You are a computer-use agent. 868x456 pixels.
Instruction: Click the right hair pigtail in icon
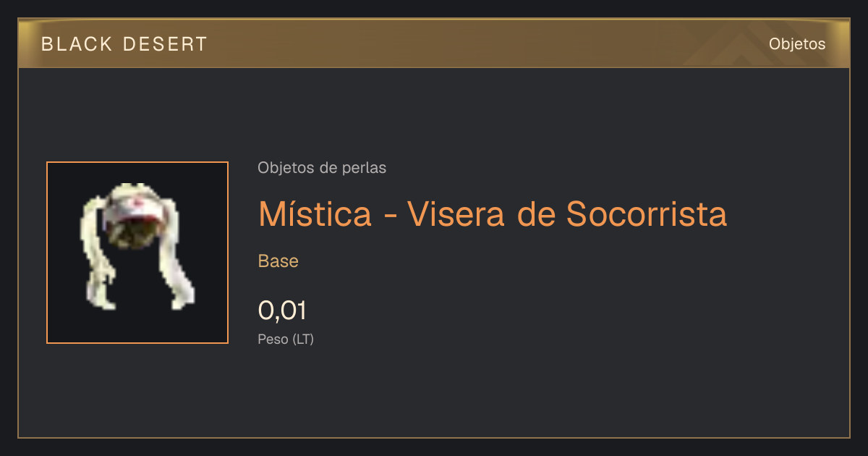click(179, 253)
